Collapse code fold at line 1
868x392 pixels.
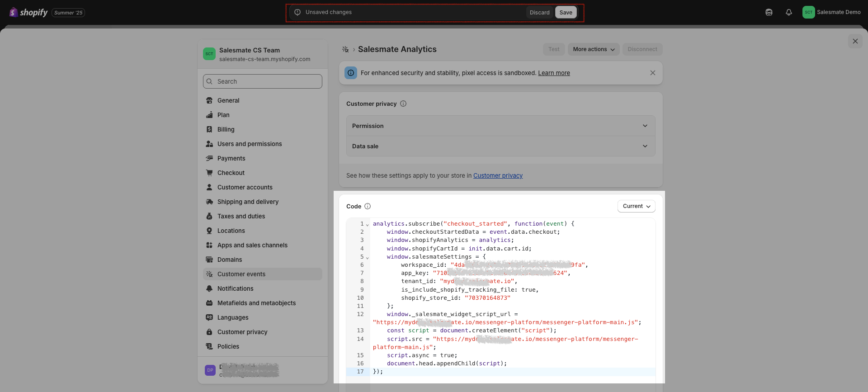[x=367, y=224]
